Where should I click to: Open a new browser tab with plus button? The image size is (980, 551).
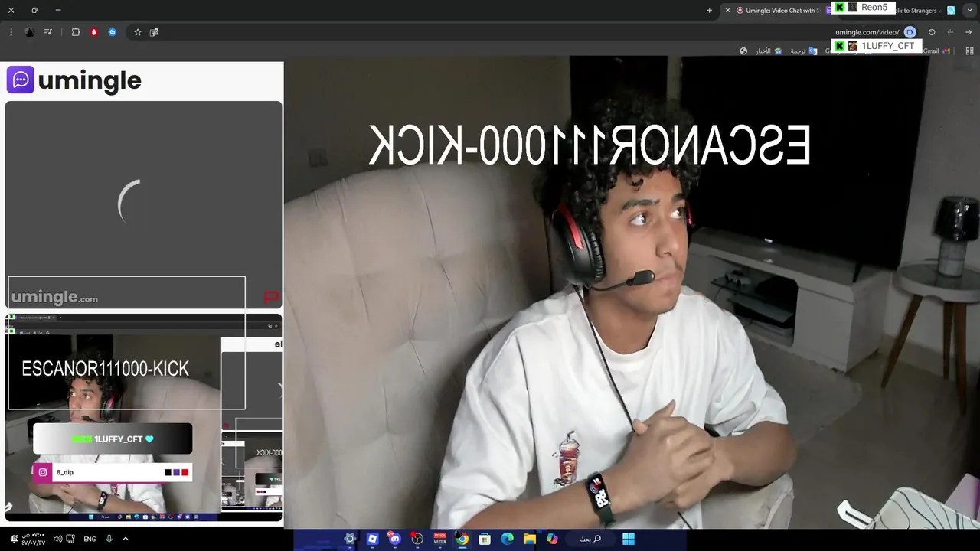coord(709,11)
